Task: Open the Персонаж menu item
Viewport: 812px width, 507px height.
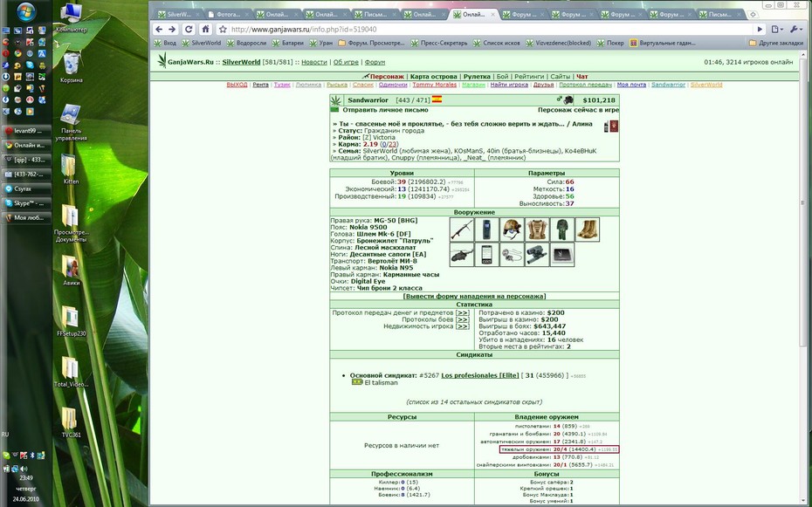Action: pyautogui.click(x=387, y=77)
